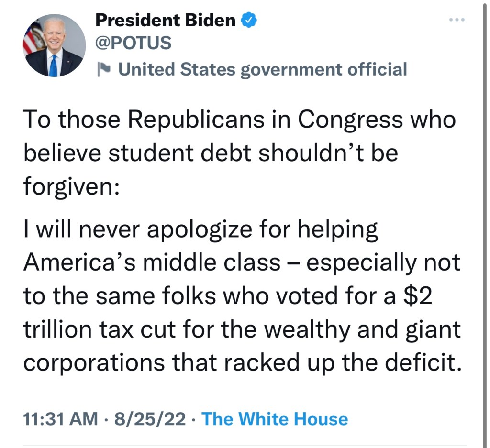Click the blue tie in the profile picture
This screenshot has width=490, height=448.
(x=54, y=65)
